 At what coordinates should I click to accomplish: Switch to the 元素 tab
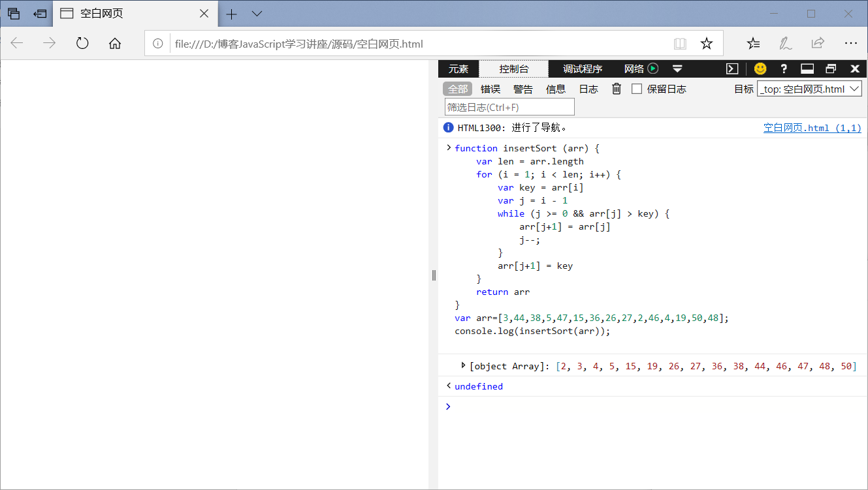(458, 69)
